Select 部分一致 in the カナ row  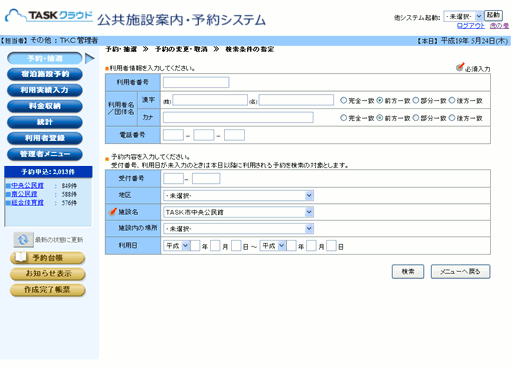click(x=416, y=118)
